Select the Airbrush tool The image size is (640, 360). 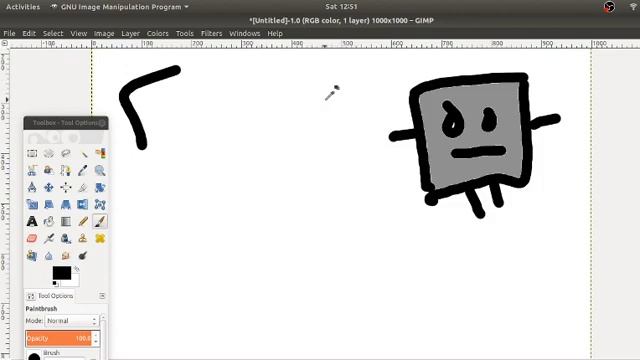coord(49,238)
